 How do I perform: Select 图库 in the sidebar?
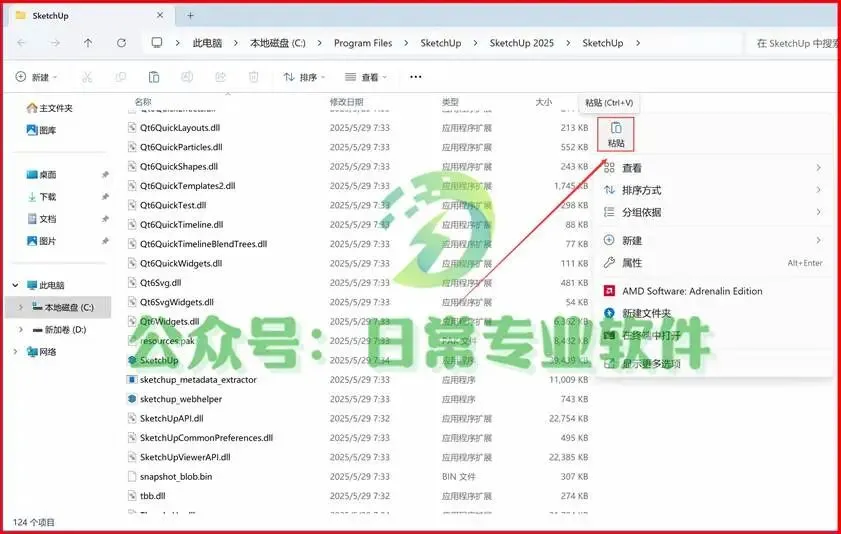pos(41,130)
